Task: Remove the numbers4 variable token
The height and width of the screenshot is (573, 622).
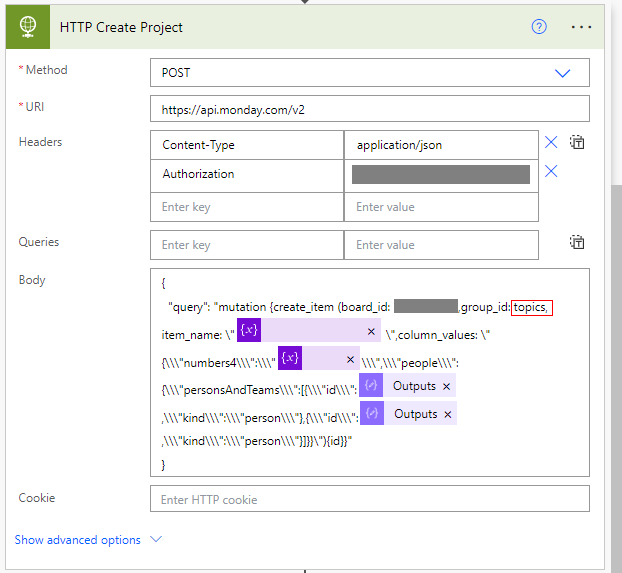Action: 350,360
